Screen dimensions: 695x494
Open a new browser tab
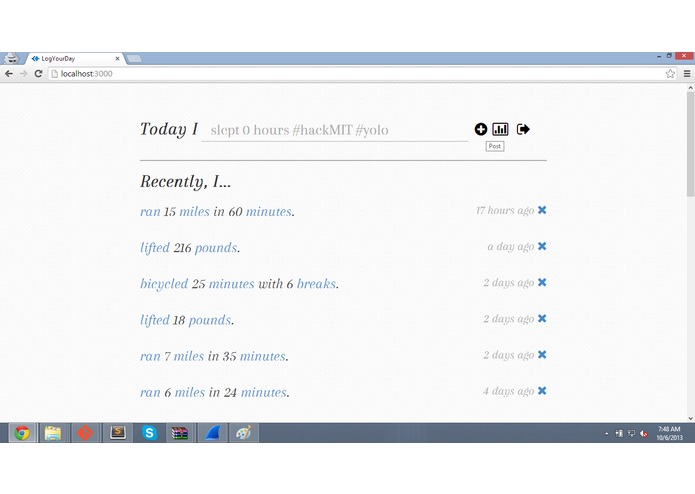[134, 58]
